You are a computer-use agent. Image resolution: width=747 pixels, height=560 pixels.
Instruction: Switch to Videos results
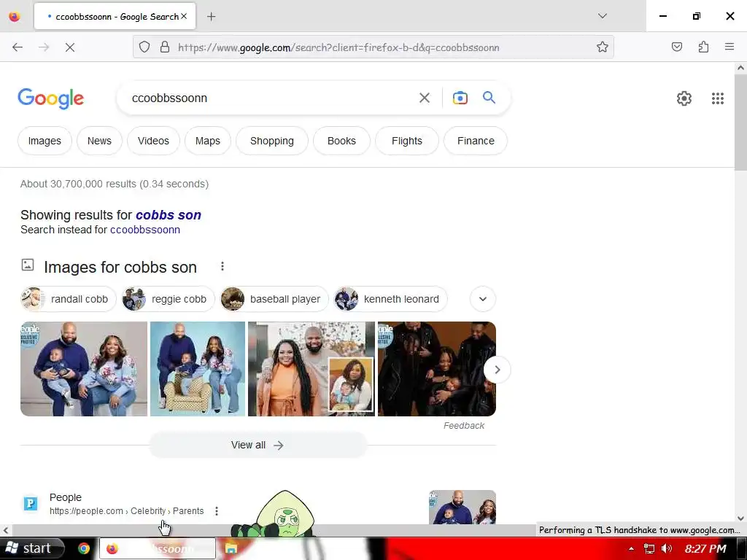point(153,141)
